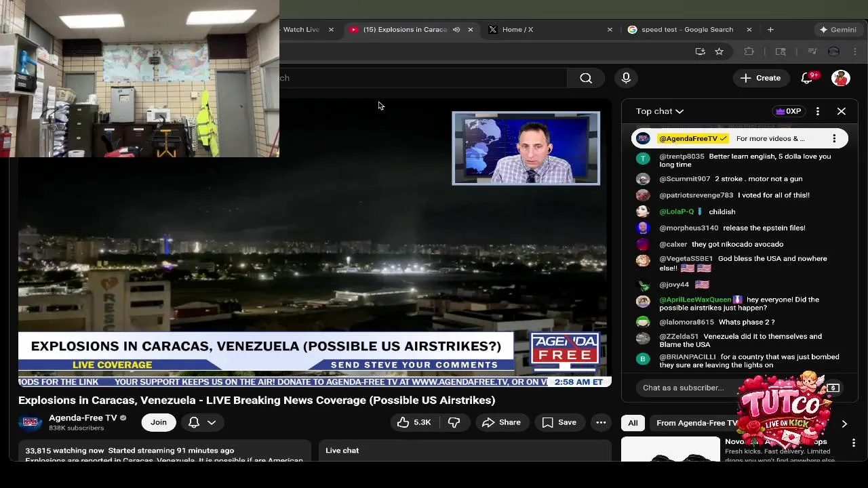Open YouTube notifications bell
The width and height of the screenshot is (868, 488).
807,78
